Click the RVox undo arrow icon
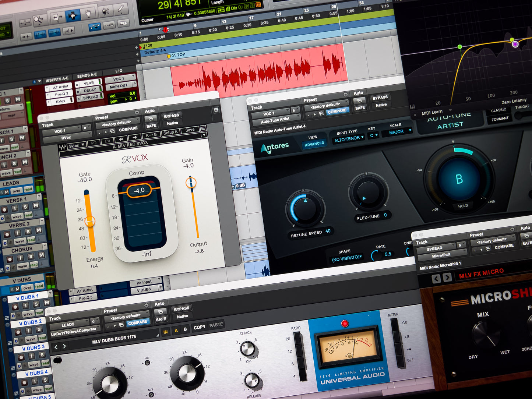This screenshot has height=399, width=532. [94, 143]
